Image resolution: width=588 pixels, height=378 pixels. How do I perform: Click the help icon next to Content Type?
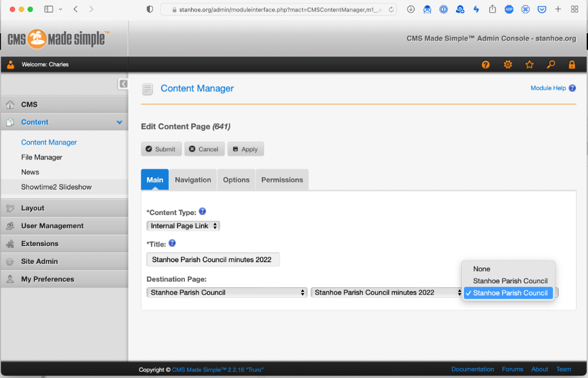(x=202, y=212)
